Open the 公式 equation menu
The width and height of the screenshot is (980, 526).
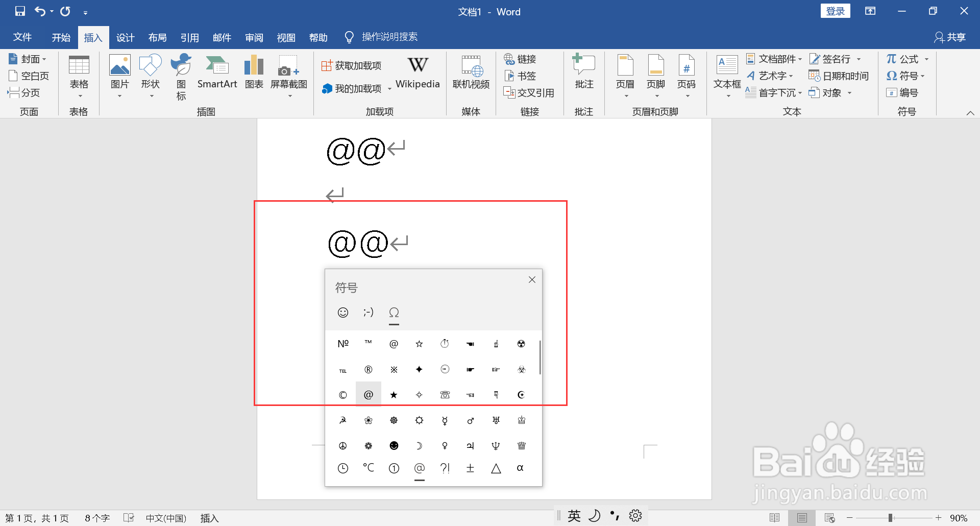tap(908, 59)
